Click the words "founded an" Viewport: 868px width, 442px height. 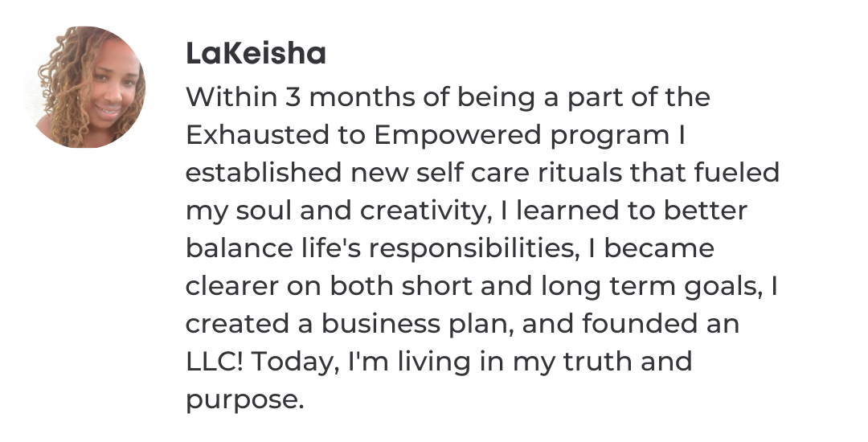coord(661,324)
